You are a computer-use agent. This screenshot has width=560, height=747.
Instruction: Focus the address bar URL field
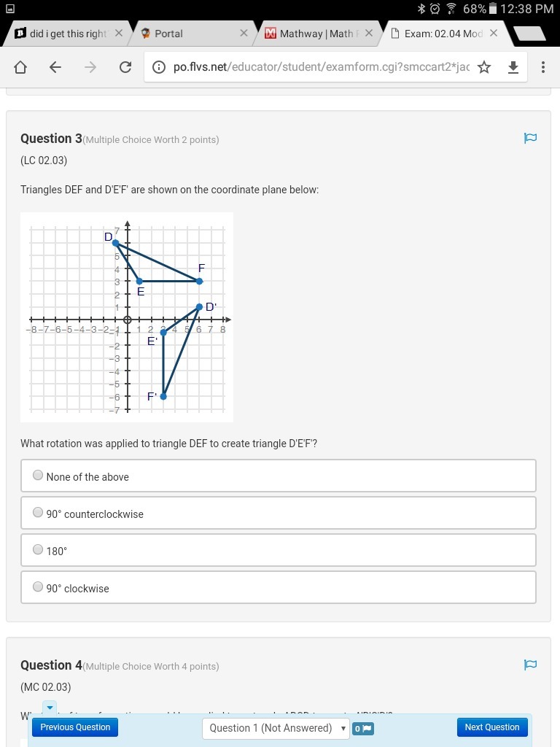(321, 67)
